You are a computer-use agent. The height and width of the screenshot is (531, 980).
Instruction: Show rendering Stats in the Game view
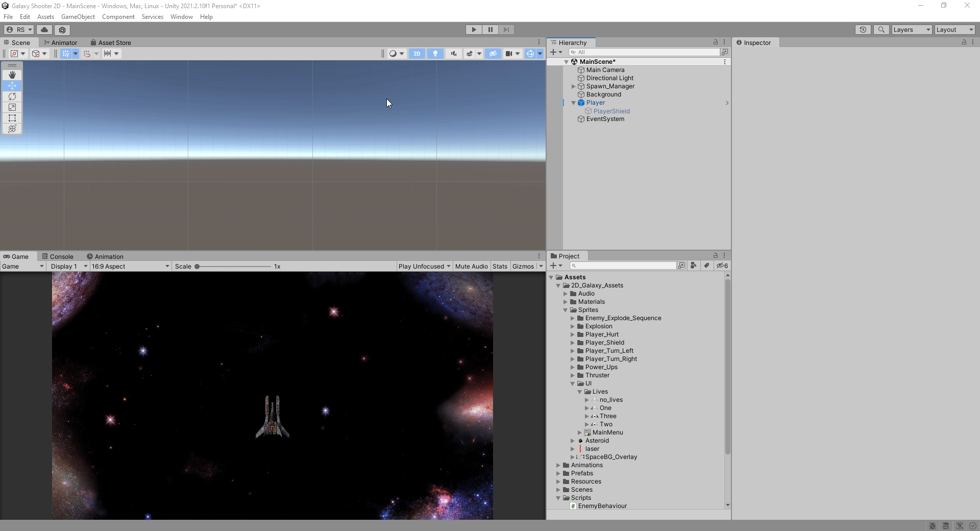pos(500,266)
